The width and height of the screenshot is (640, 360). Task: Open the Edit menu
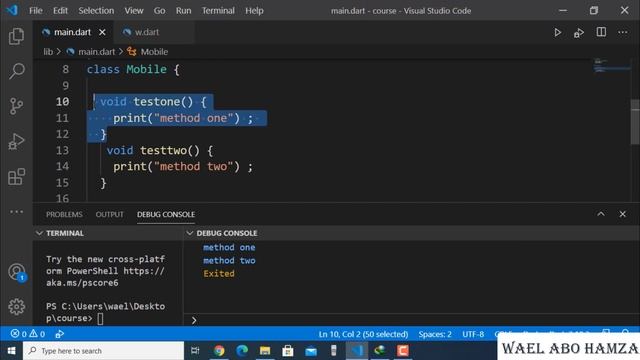point(60,11)
